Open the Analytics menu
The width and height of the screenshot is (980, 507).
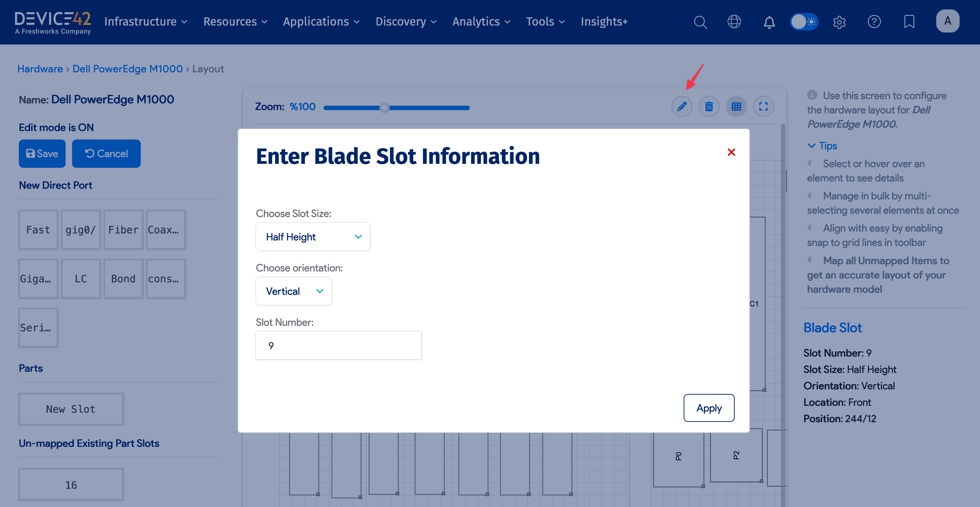(x=481, y=22)
